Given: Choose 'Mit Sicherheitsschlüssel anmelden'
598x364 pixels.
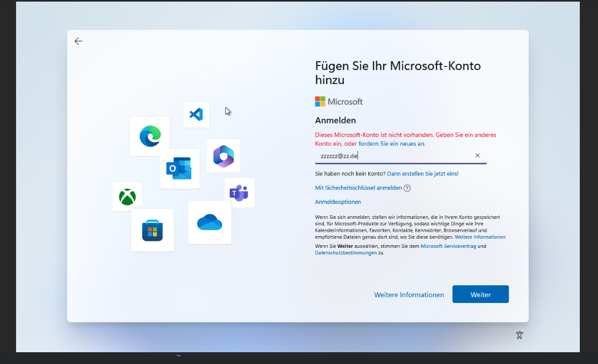Looking at the screenshot, I should pyautogui.click(x=358, y=188).
